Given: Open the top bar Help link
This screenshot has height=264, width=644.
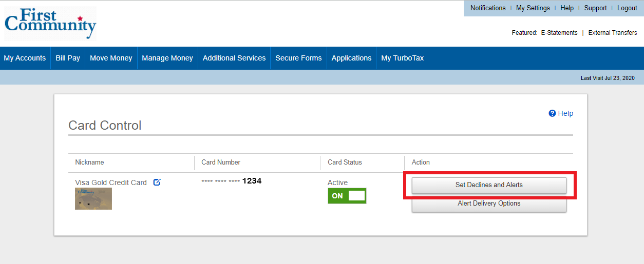Looking at the screenshot, I should (x=567, y=8).
